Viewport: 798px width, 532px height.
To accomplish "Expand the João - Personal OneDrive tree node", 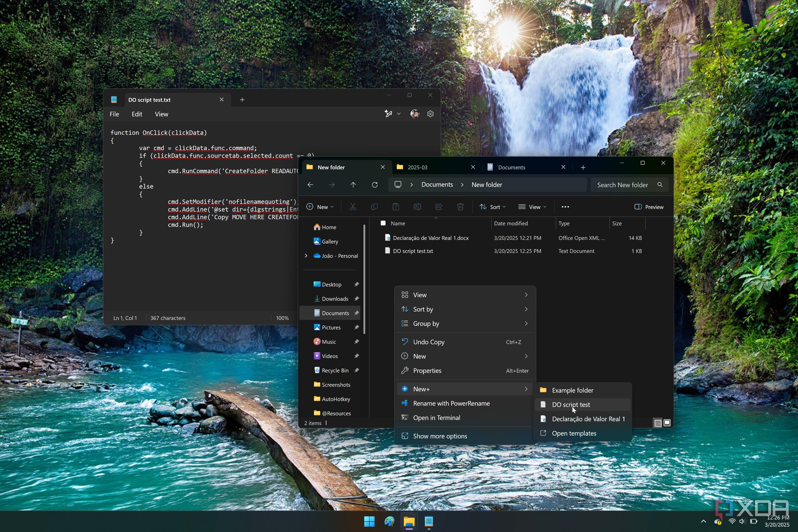I will [x=306, y=256].
